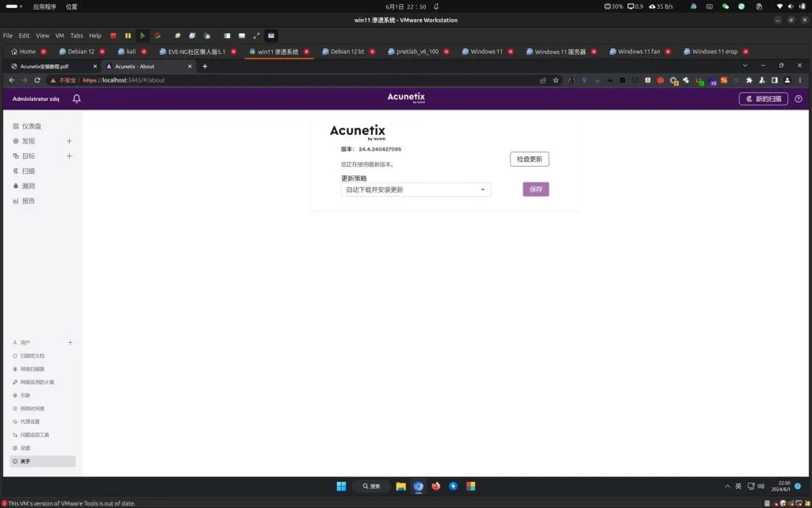Open the browser extensions puzzle icon

pyautogui.click(x=749, y=80)
